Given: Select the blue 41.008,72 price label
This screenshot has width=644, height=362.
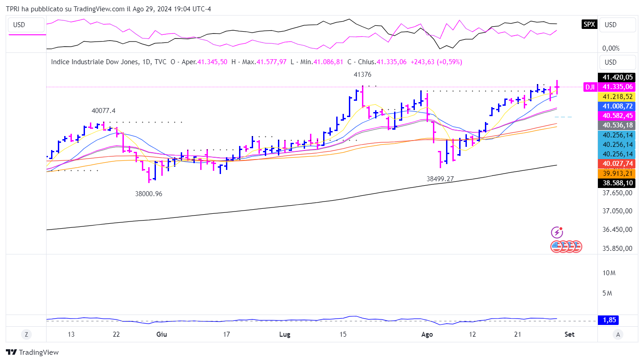Looking at the screenshot, I should [x=616, y=106].
